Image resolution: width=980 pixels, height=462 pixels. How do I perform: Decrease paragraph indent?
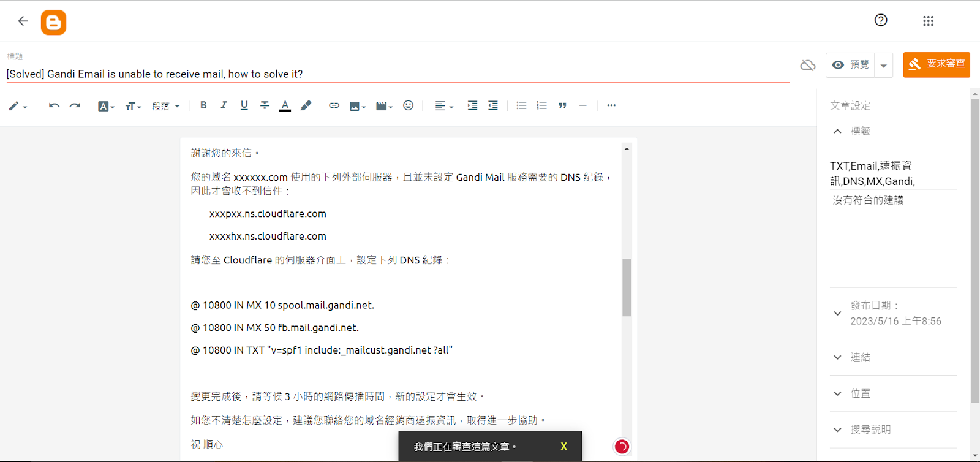[x=493, y=105]
